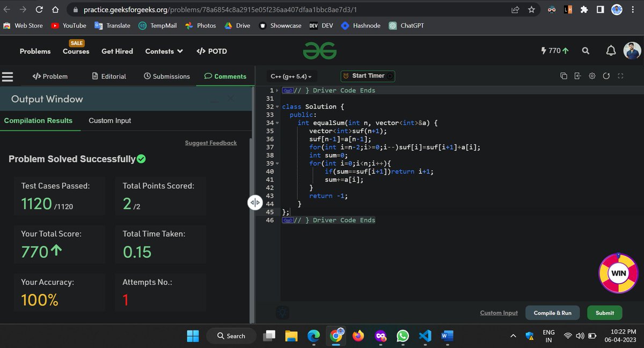Open Visual Studio Code from taskbar
The image size is (644, 348).
(425, 336)
